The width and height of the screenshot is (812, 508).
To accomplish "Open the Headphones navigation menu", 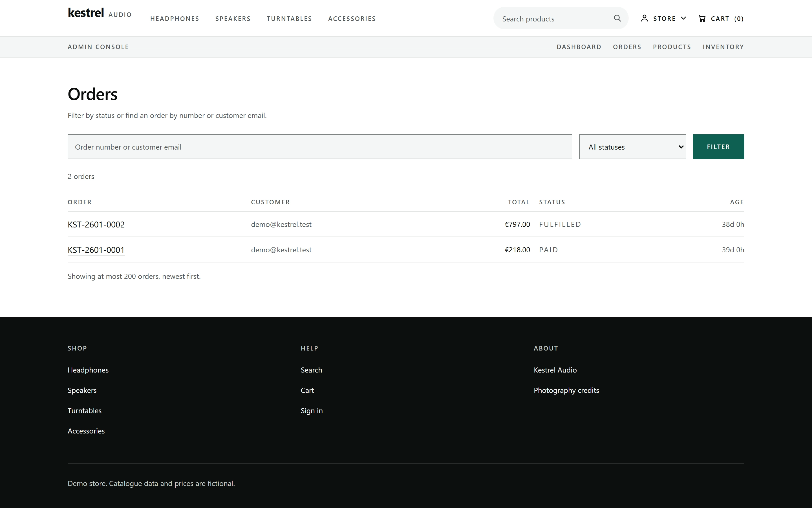I will point(175,19).
